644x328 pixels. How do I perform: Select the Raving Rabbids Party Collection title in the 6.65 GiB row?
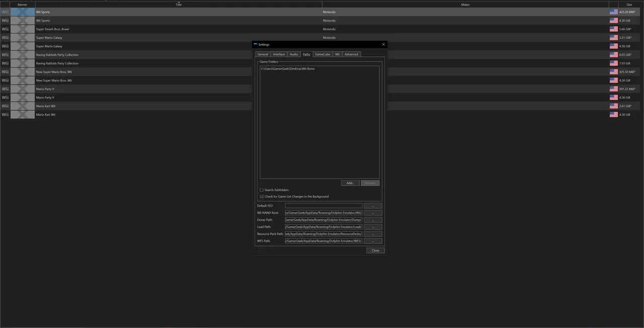coord(57,55)
